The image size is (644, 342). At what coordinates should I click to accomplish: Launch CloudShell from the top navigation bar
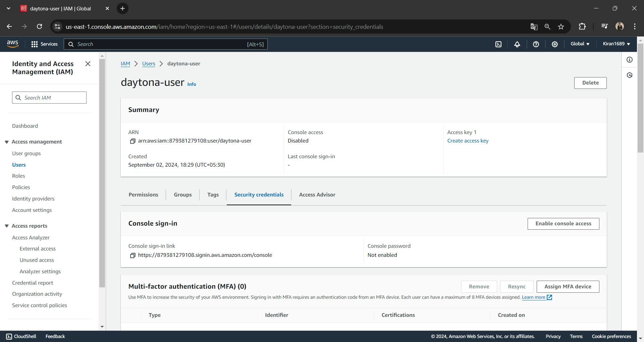click(498, 44)
